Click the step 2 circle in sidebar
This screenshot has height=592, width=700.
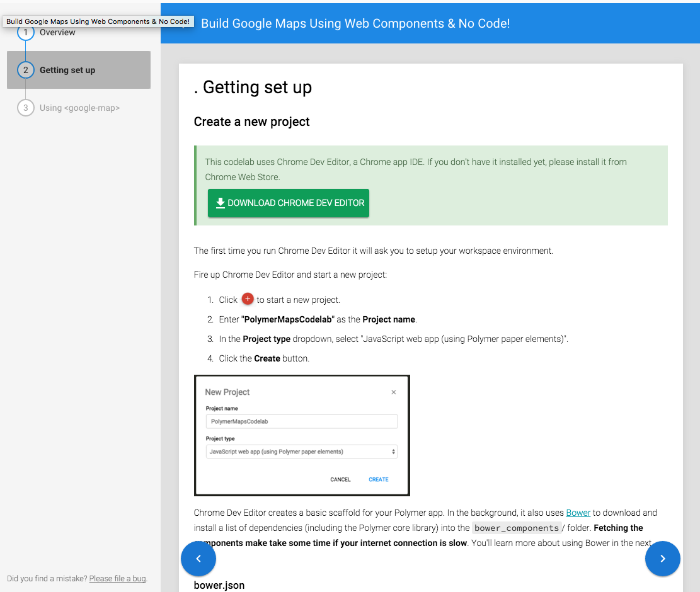(x=25, y=70)
